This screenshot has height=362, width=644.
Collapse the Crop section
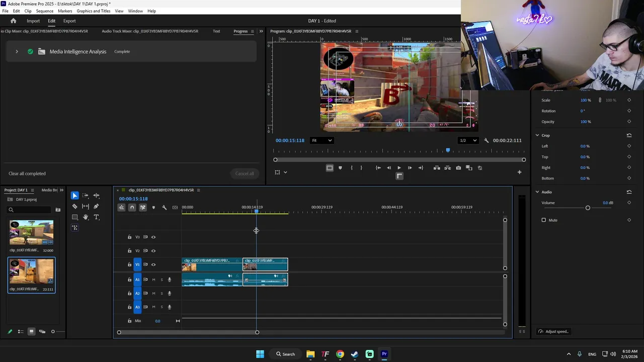537,135
